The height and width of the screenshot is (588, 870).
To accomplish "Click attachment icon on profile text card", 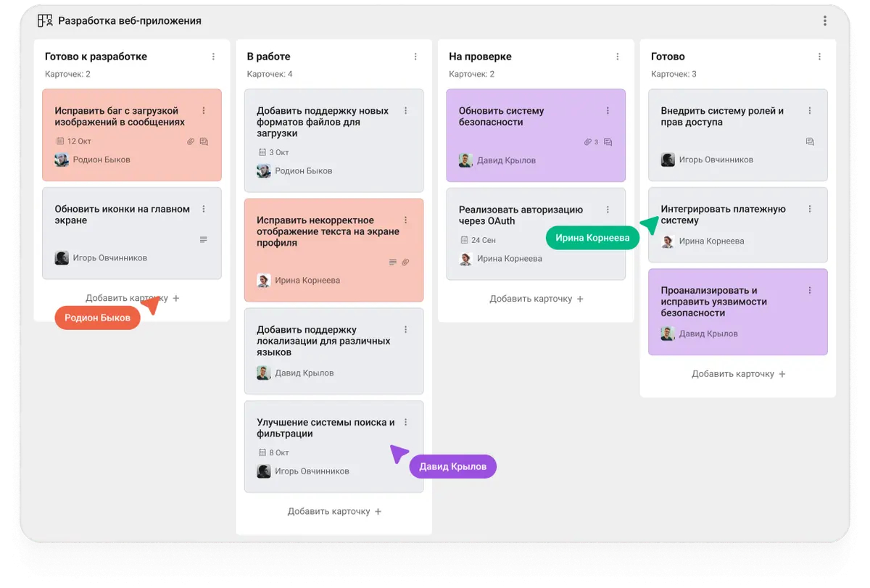I will [x=406, y=262].
